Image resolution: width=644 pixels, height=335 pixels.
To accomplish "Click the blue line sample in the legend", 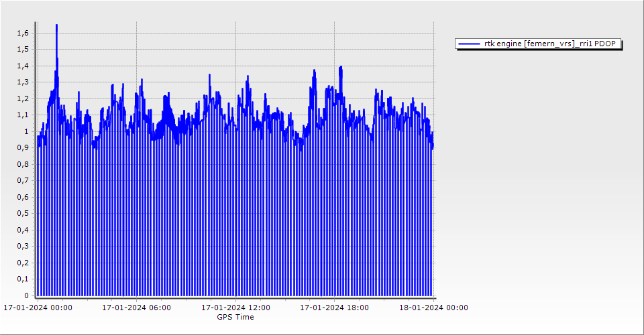I will coord(469,44).
